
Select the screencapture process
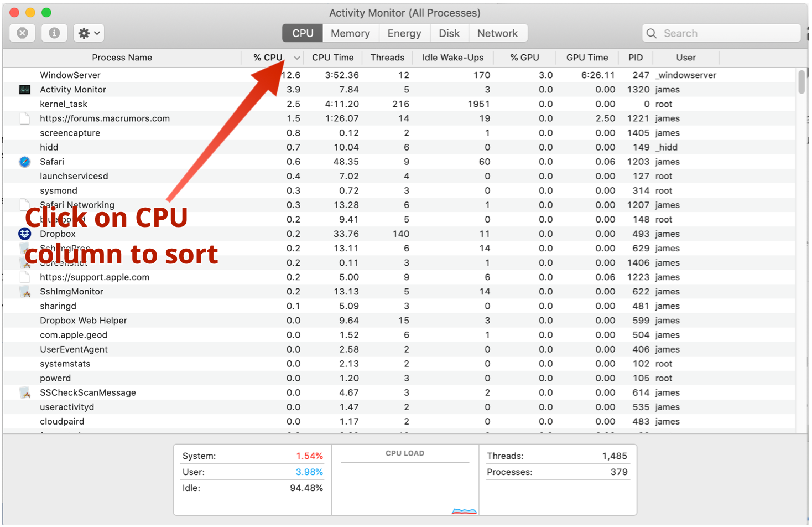pyautogui.click(x=70, y=133)
